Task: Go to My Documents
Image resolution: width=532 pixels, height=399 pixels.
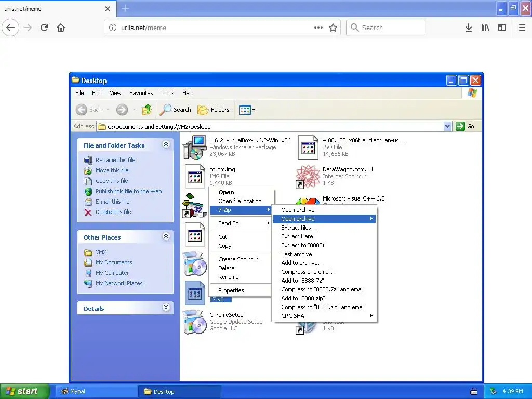Action: tap(114, 262)
